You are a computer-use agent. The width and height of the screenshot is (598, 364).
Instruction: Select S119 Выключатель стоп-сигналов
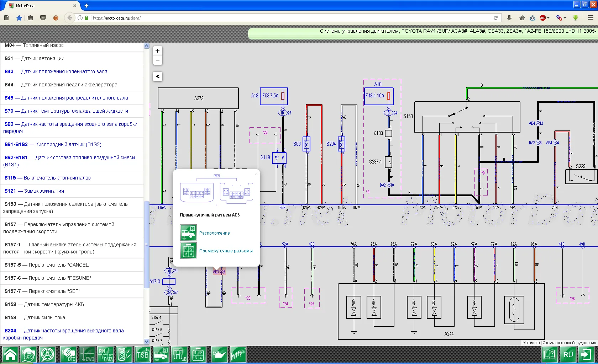click(x=72, y=178)
